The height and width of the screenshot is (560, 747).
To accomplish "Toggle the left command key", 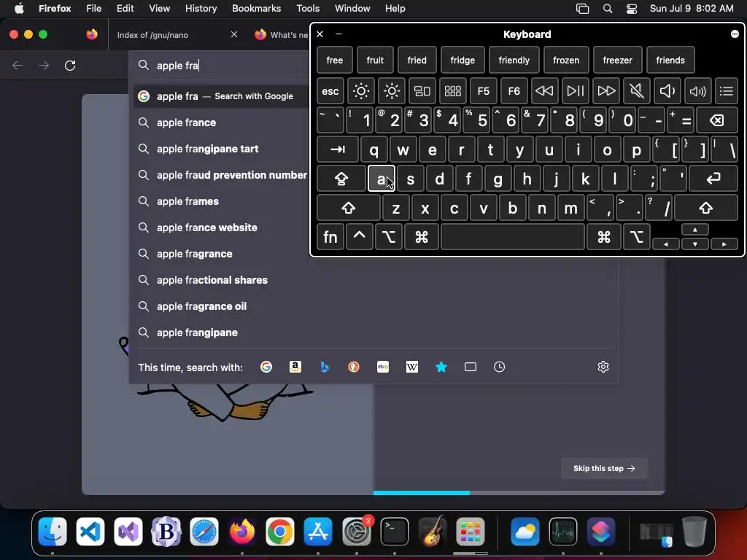I will (x=421, y=237).
